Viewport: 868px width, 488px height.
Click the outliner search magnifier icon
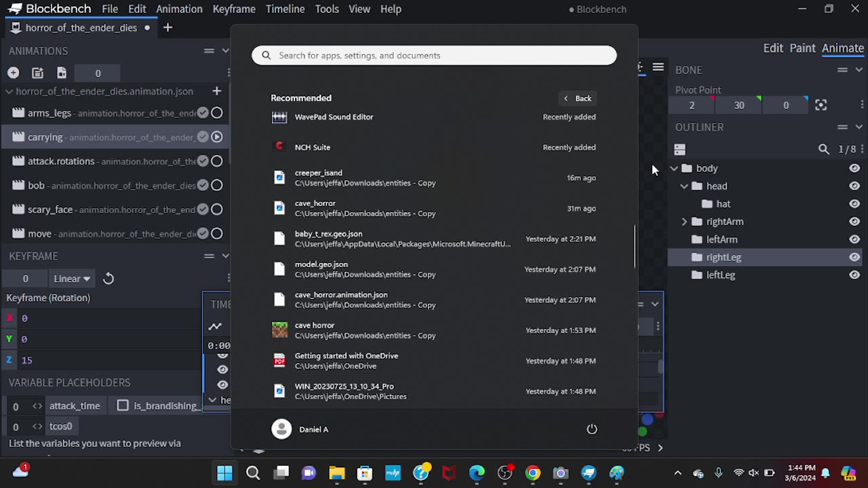824,149
